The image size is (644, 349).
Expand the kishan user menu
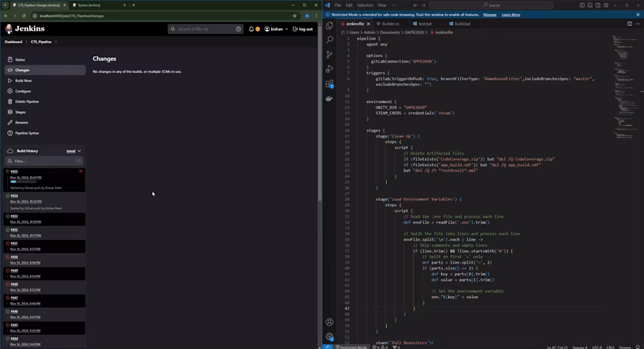(x=276, y=29)
